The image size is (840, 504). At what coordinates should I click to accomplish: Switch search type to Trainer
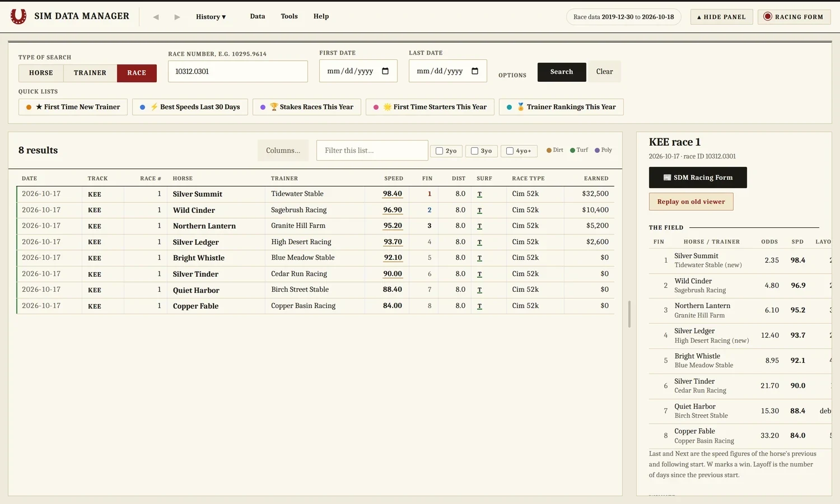click(x=90, y=73)
